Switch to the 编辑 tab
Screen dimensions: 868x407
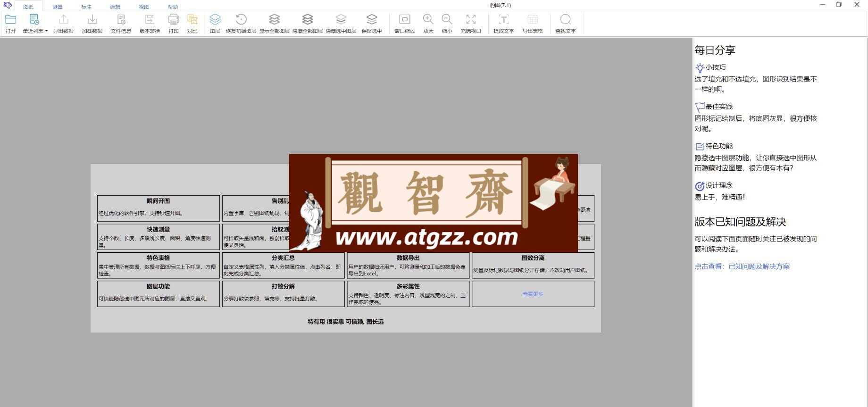coord(115,7)
